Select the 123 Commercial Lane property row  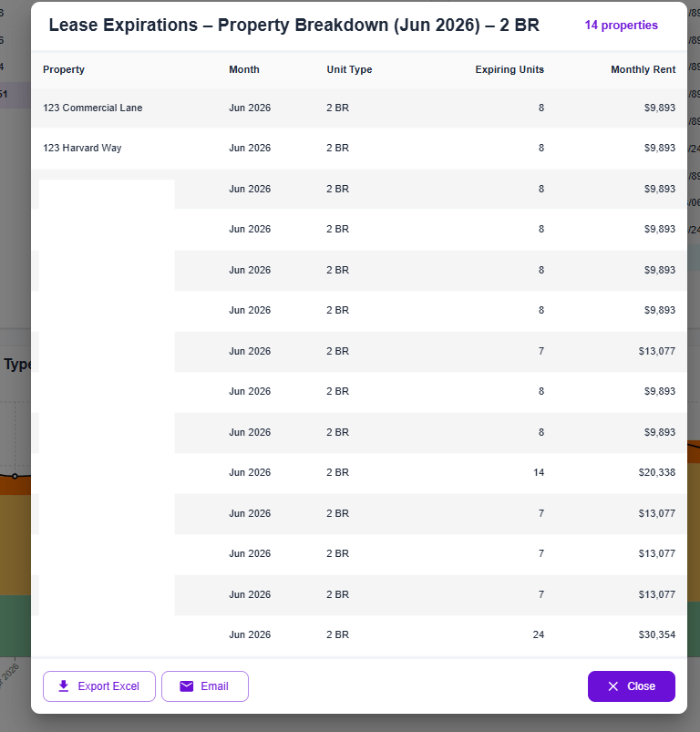point(93,108)
